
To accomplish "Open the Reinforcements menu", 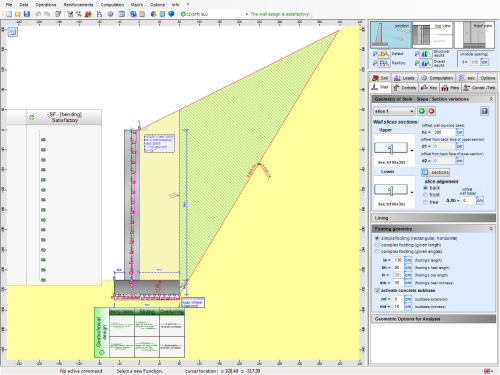I will click(79, 5).
